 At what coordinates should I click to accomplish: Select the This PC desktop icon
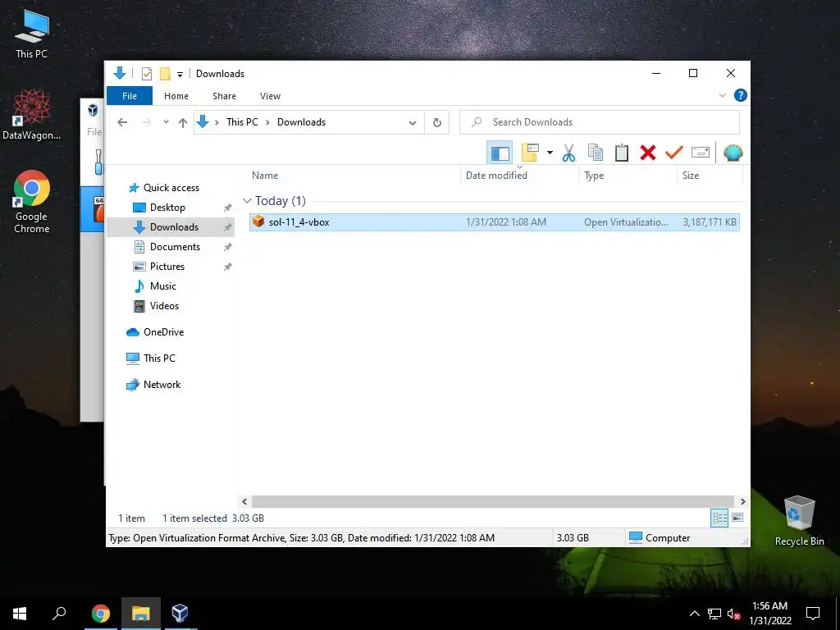[32, 34]
